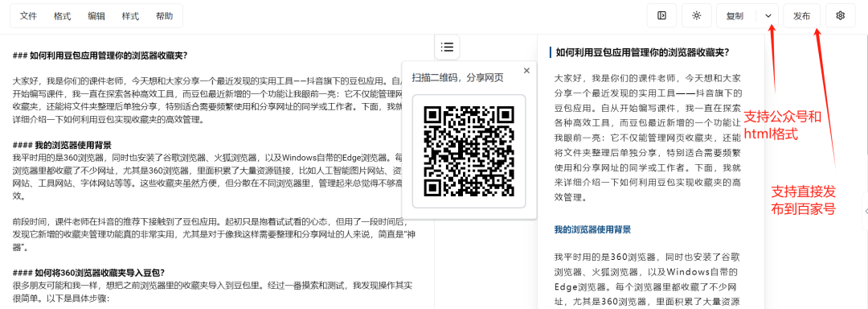Open the outline list icon

point(448,47)
